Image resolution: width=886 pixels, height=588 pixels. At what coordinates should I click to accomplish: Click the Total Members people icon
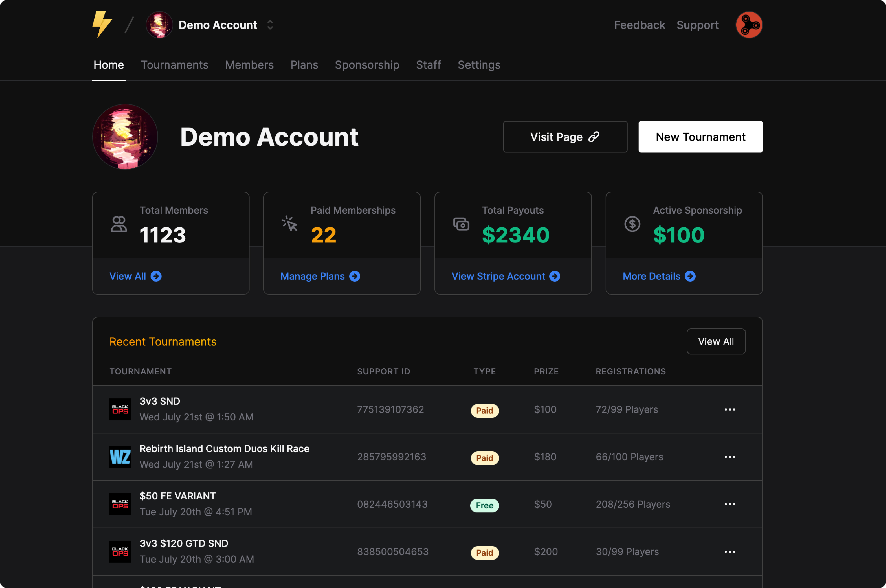point(119,224)
